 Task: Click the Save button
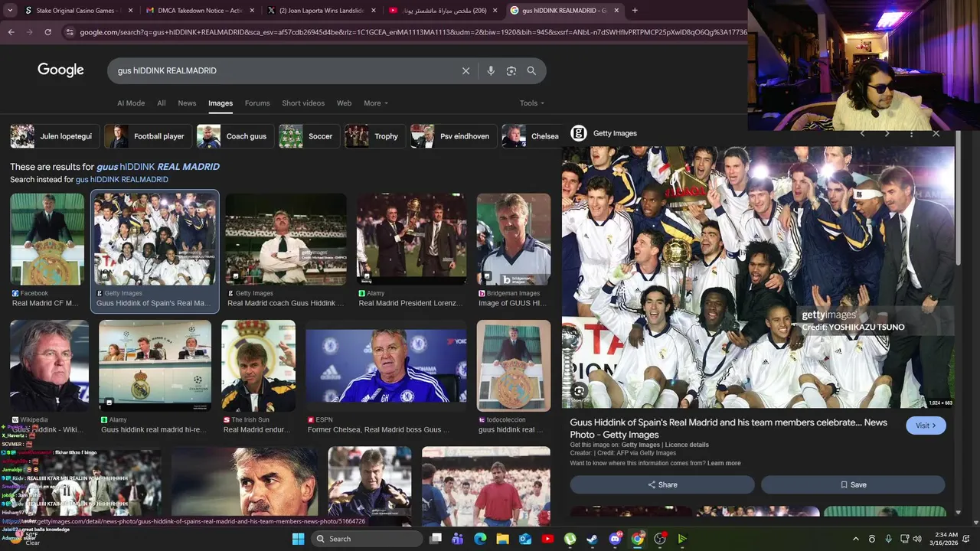click(853, 484)
